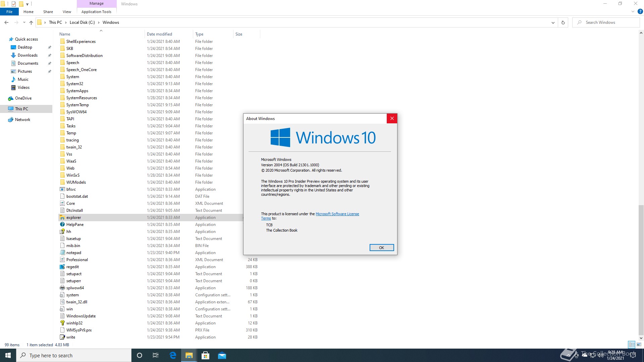Sort files by the Size column
Viewport: 644px width, 362px height.
(x=247, y=34)
